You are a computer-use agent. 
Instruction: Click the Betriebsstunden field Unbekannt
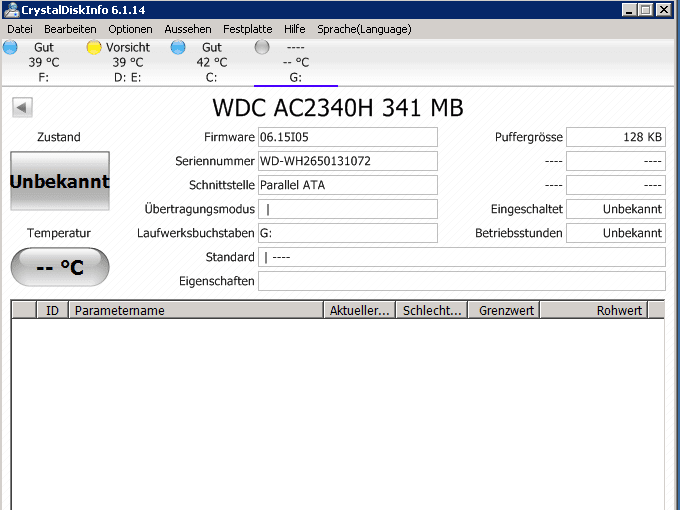point(616,233)
